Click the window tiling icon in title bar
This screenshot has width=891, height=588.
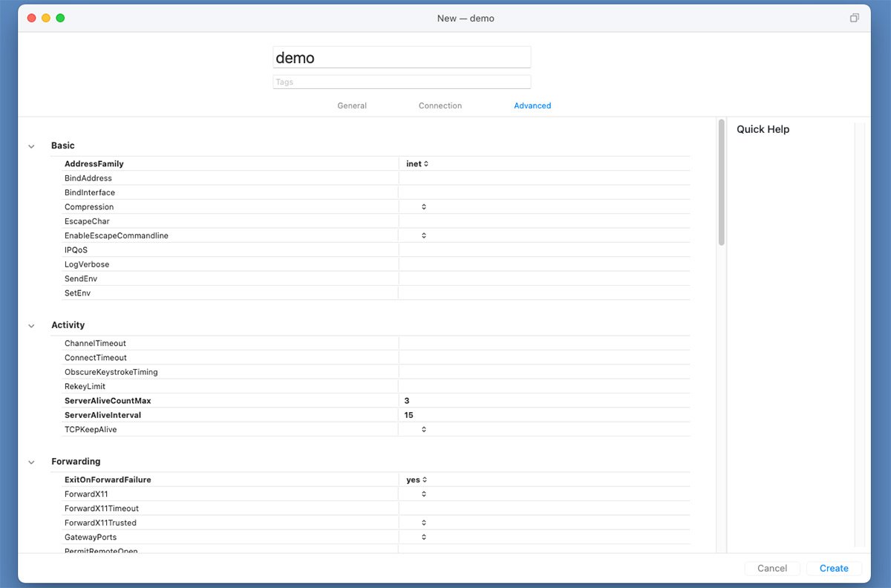(x=855, y=18)
